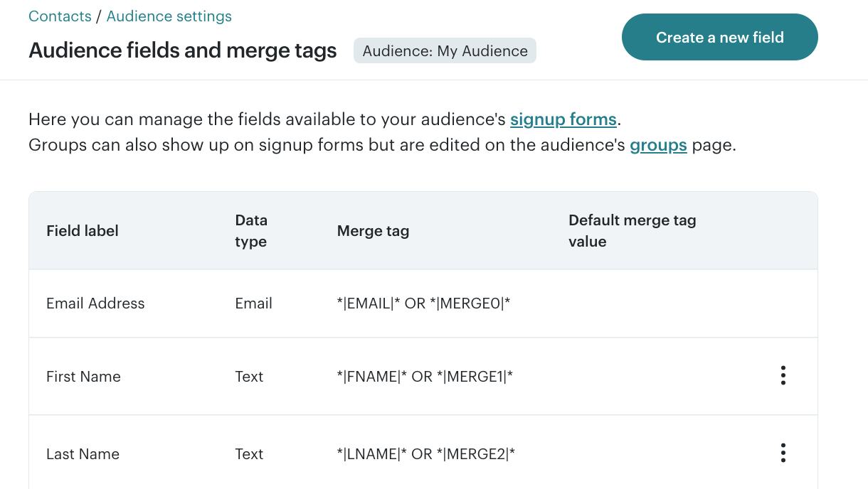Click the Text data type in Last Name row
868x489 pixels.
point(249,454)
